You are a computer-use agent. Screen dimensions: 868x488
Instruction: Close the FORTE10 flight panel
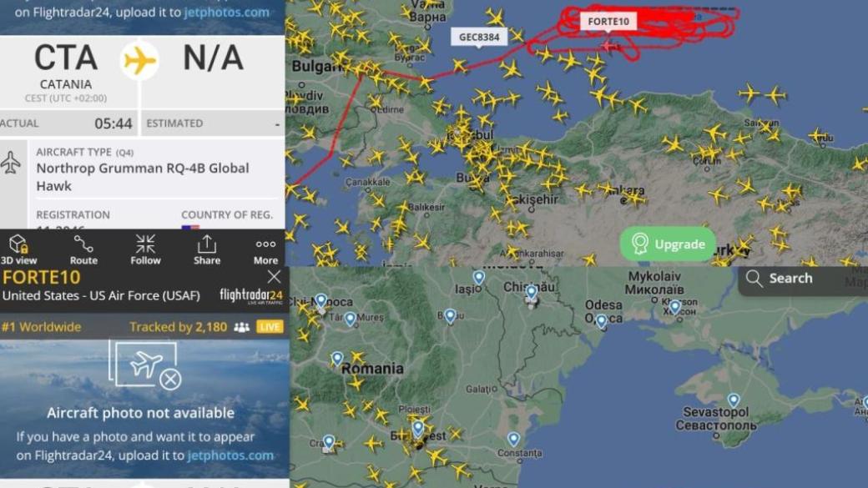(274, 277)
